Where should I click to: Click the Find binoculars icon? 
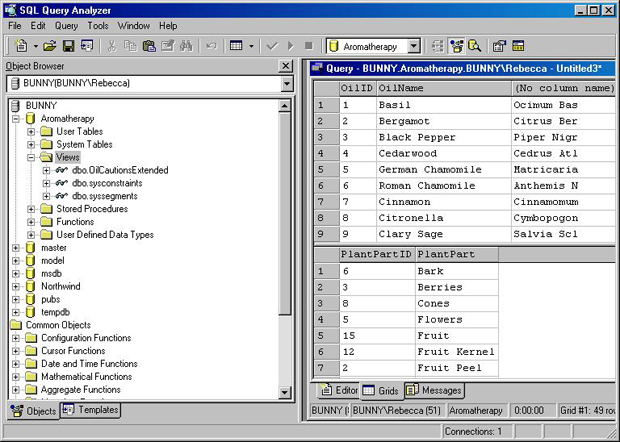click(x=186, y=46)
